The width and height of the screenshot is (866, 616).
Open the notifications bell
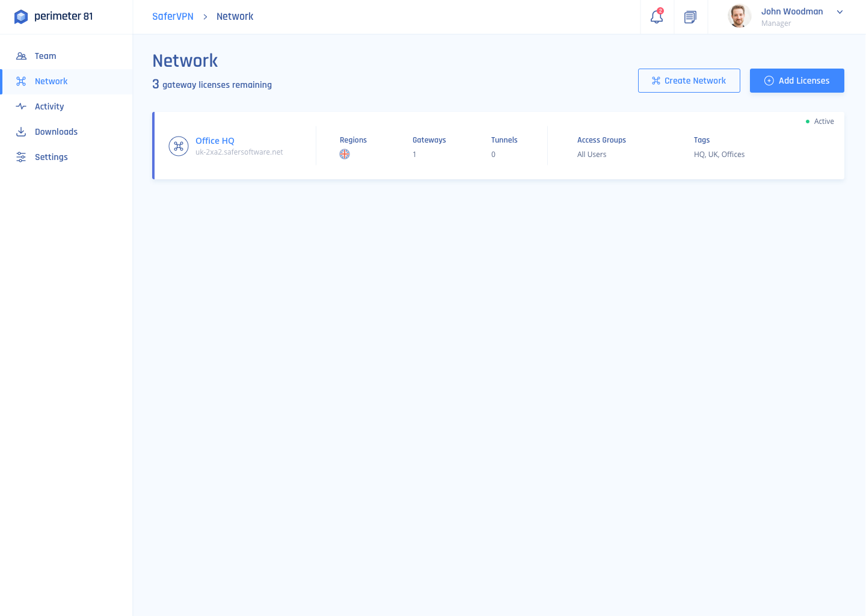(x=657, y=17)
